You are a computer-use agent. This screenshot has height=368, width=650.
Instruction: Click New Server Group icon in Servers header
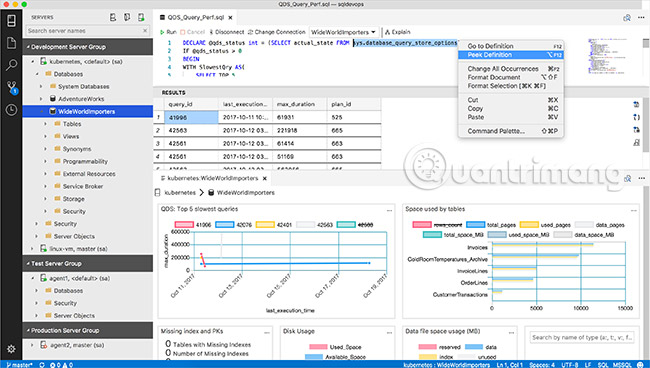127,17
